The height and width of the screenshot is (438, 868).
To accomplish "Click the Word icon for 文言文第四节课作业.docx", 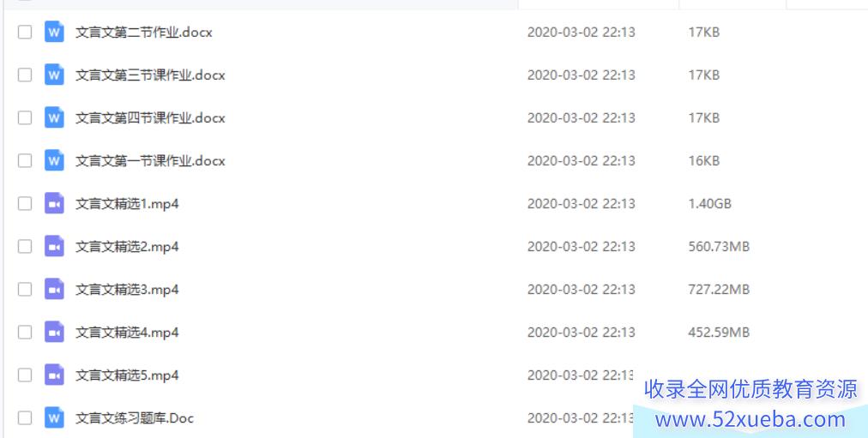I will pyautogui.click(x=54, y=117).
